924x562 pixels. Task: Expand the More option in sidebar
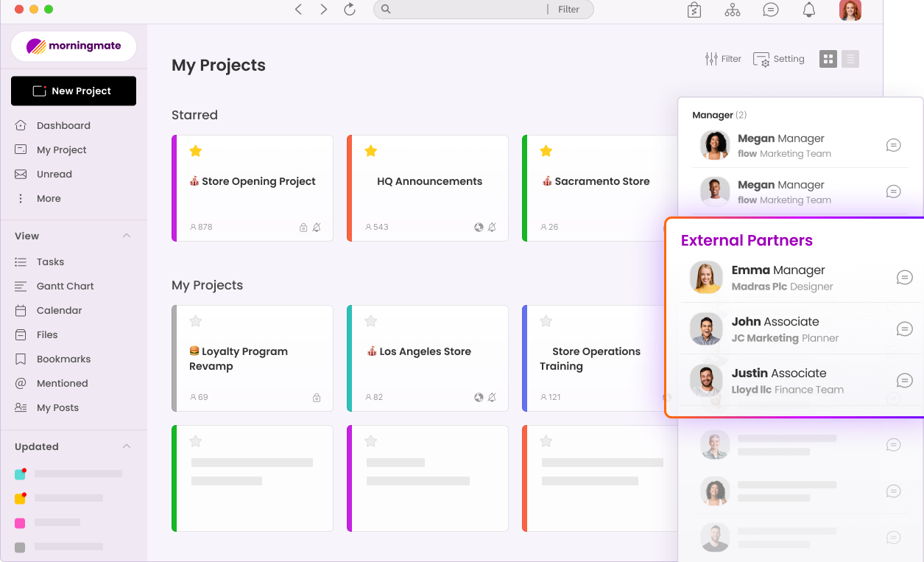pos(49,198)
